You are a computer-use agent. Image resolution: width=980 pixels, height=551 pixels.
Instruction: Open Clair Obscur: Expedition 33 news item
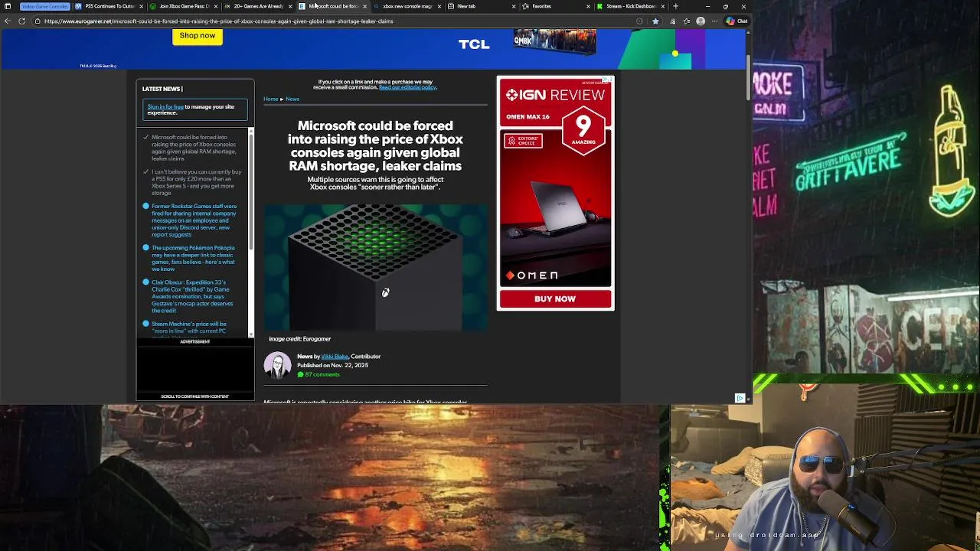[192, 296]
